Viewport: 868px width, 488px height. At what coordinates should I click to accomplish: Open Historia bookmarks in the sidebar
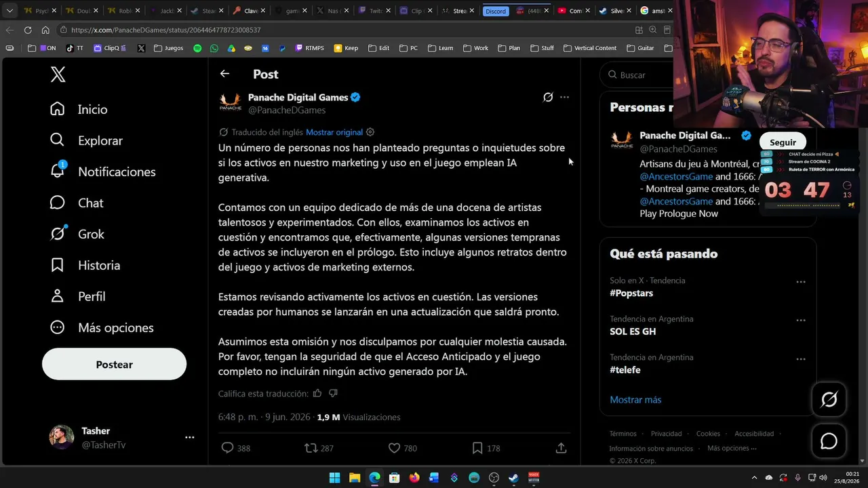85,265
